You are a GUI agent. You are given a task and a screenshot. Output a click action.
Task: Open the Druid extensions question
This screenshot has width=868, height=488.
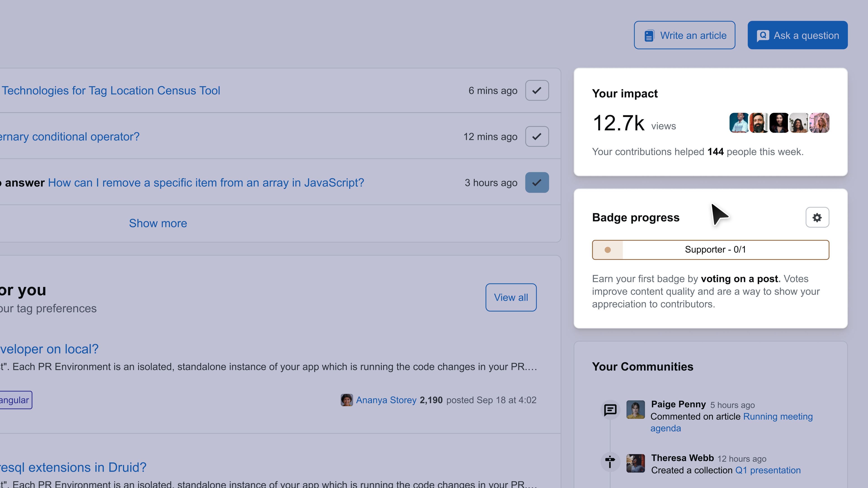(x=73, y=467)
